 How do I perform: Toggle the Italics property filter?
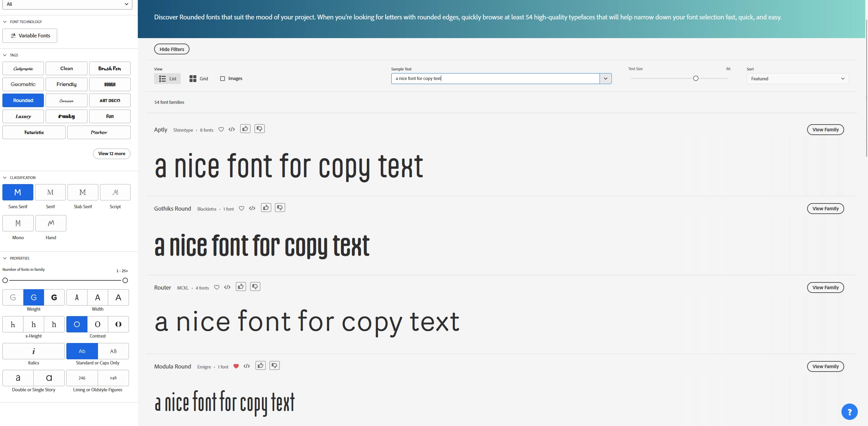click(33, 351)
